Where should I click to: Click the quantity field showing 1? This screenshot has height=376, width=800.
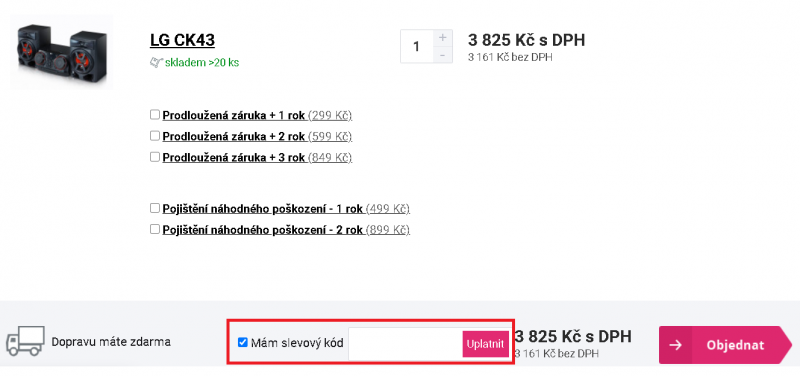(417, 46)
